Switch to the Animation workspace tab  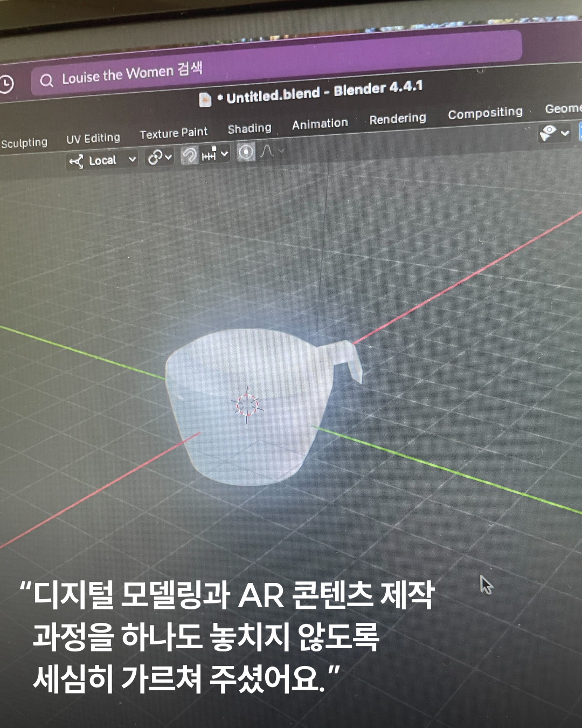point(320,124)
